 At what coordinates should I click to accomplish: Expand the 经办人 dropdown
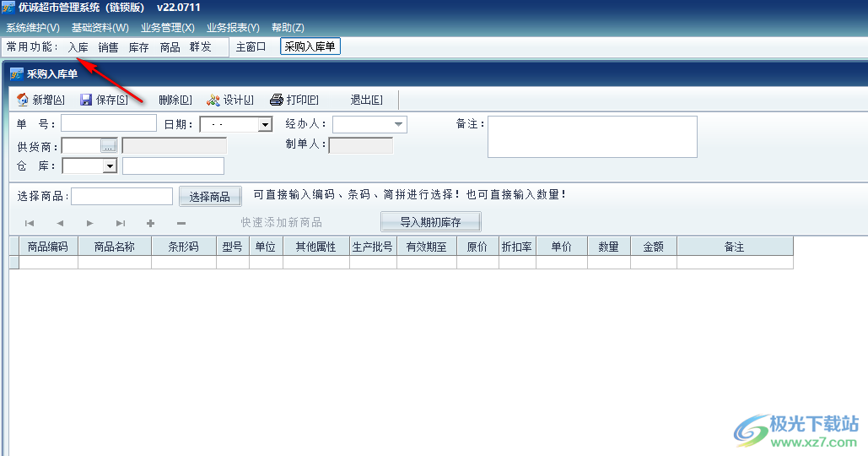pos(398,125)
